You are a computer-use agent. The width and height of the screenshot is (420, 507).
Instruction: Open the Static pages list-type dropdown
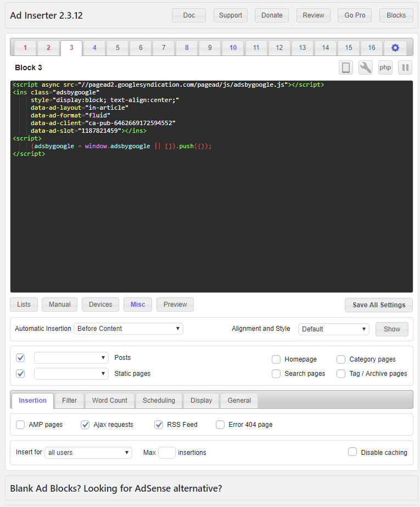tap(71, 374)
